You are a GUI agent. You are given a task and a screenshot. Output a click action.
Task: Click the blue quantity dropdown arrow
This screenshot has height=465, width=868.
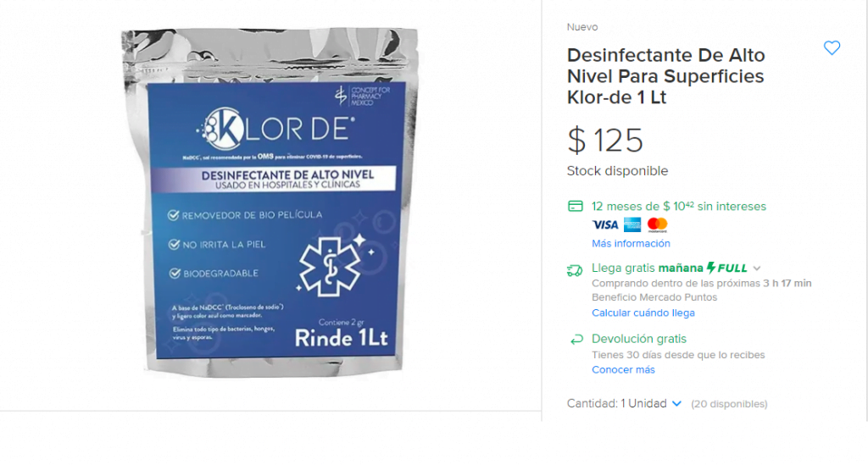(676, 404)
